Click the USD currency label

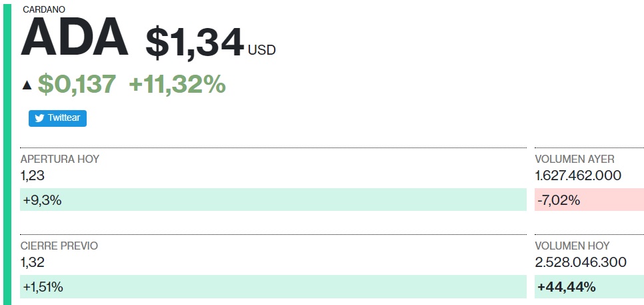click(x=261, y=50)
